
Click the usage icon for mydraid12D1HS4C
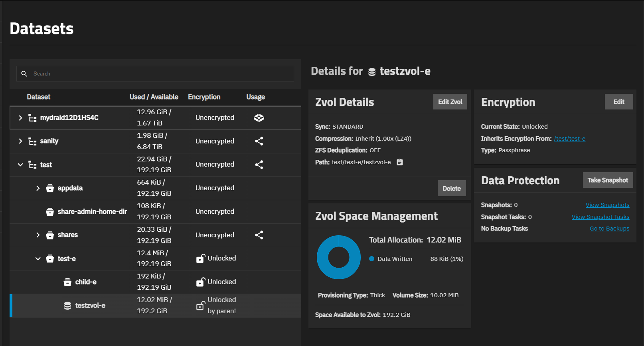[259, 118]
